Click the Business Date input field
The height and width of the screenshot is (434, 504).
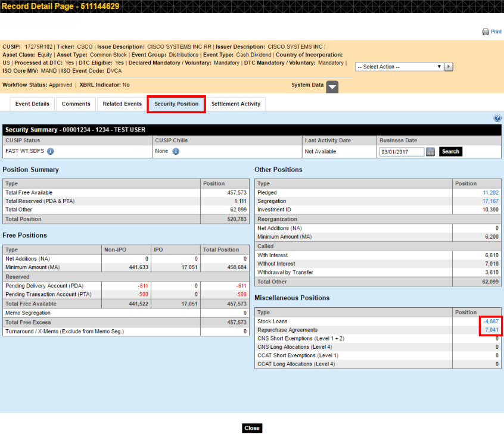click(x=402, y=152)
